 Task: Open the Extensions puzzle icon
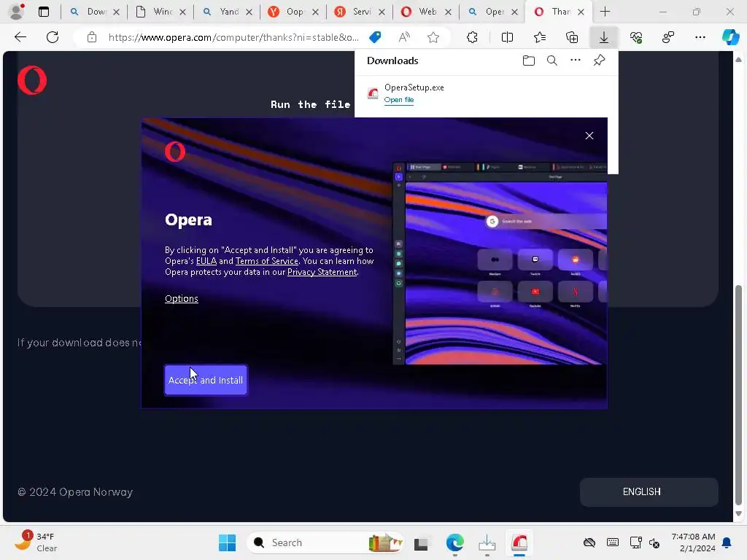click(x=472, y=37)
